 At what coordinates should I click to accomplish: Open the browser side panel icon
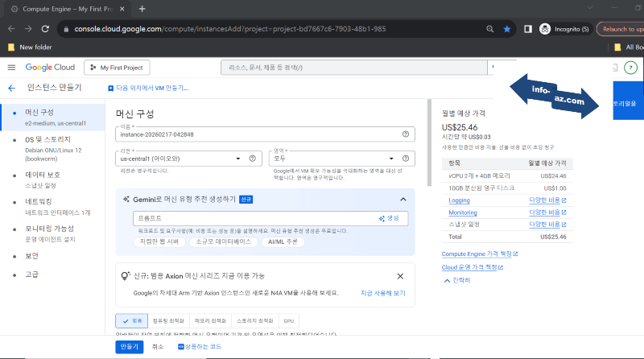528,29
